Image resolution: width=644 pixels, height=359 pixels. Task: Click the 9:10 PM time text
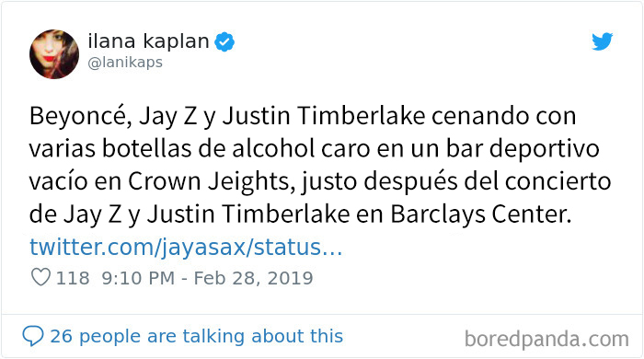138,278
